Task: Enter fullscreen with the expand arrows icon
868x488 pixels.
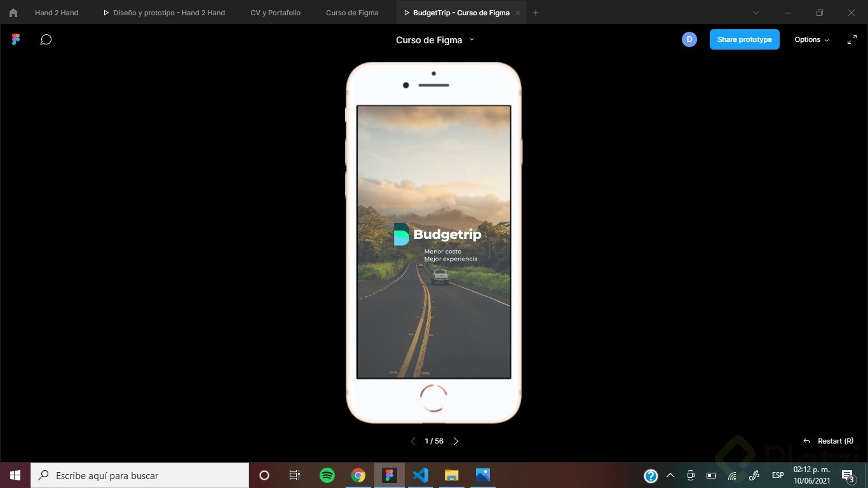Action: point(852,39)
